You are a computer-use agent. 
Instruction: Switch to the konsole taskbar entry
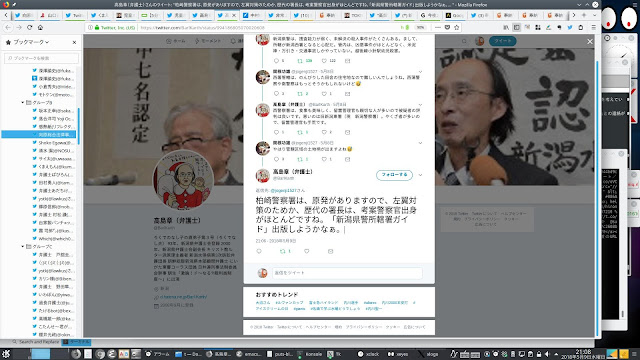click(310, 354)
